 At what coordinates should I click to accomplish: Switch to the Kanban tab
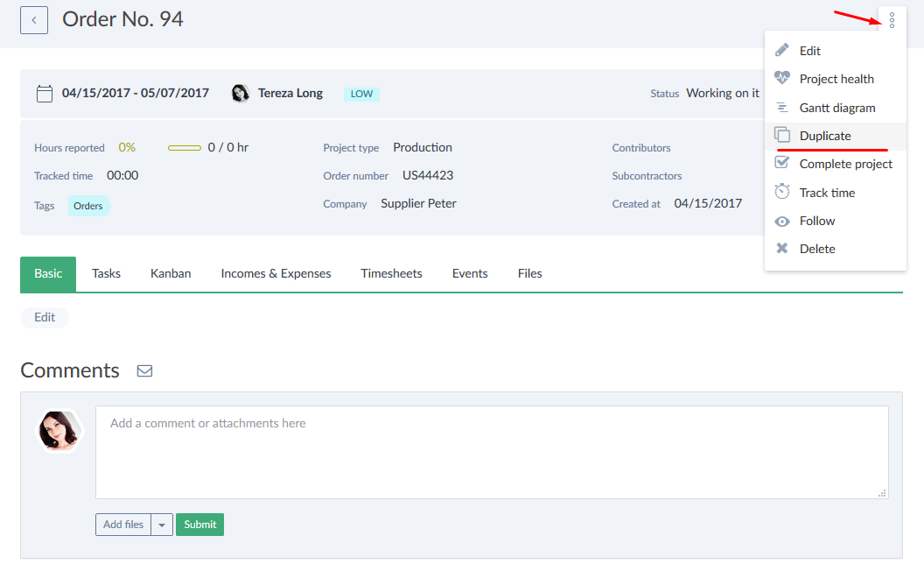[171, 273]
